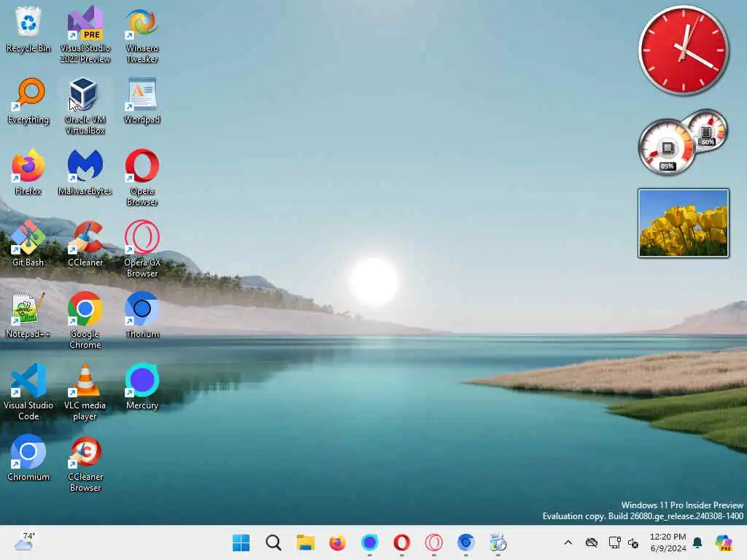Select the Visual Studio Code shortcut
This screenshot has height=560, width=747.
[28, 392]
